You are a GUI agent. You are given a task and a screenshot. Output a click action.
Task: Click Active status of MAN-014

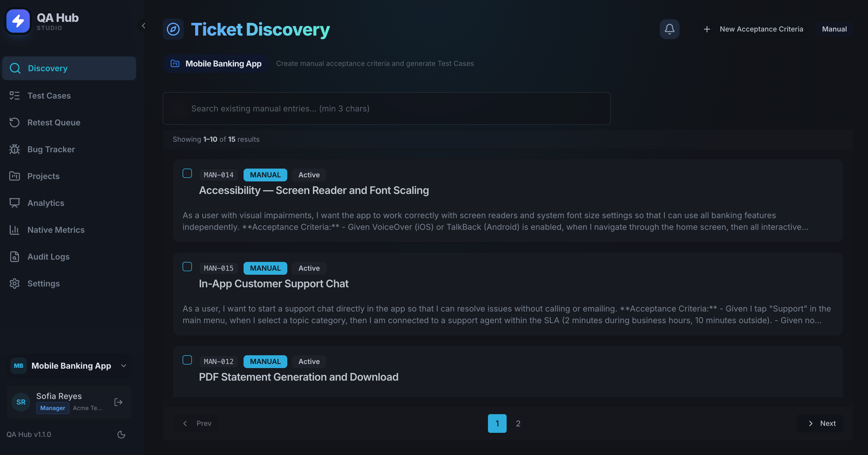pyautogui.click(x=309, y=175)
